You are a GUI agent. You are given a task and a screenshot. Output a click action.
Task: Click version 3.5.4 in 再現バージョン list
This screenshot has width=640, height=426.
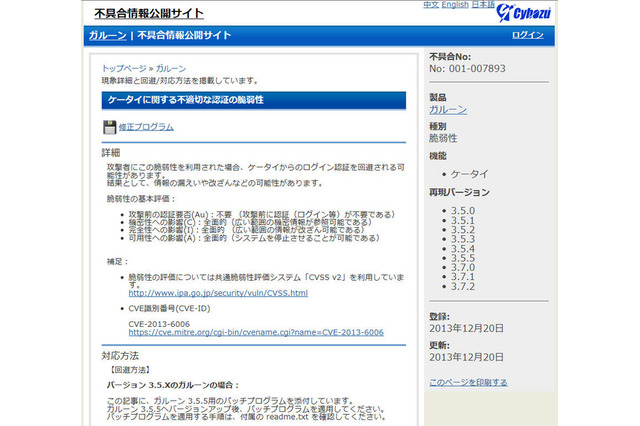tap(463, 249)
